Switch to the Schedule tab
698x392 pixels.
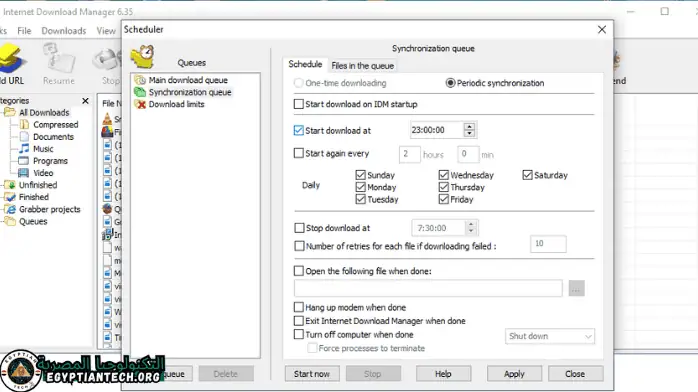(x=305, y=65)
